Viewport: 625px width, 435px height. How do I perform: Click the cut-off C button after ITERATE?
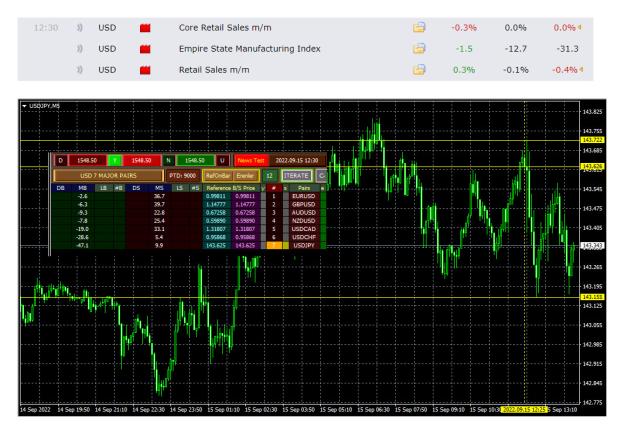pos(321,175)
